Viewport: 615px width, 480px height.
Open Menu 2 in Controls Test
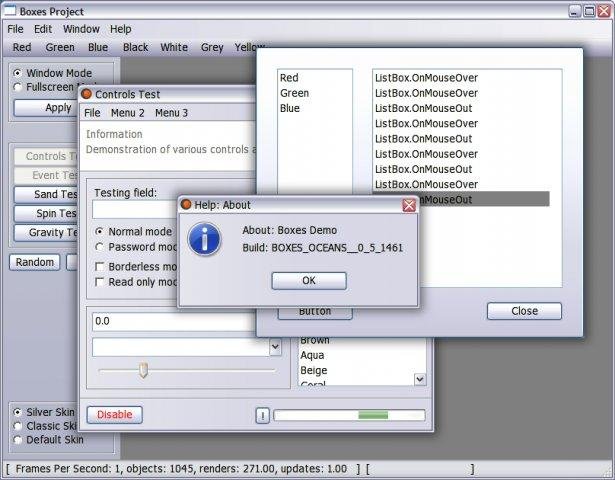(127, 113)
